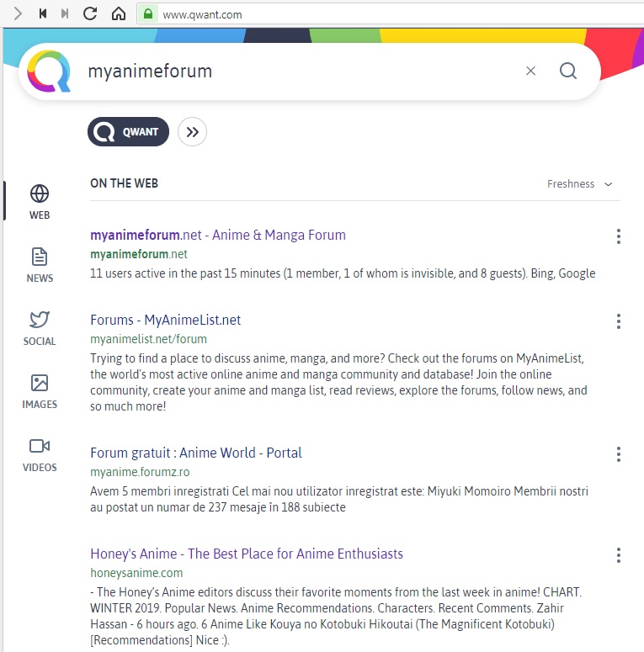Screen dimensions: 644x652
Task: Open options menu for Anime World result
Action: 619,454
